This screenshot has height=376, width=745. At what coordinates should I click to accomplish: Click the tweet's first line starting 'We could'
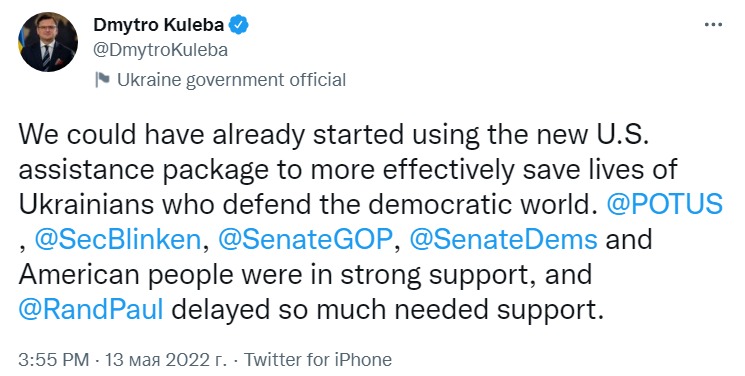(334, 135)
